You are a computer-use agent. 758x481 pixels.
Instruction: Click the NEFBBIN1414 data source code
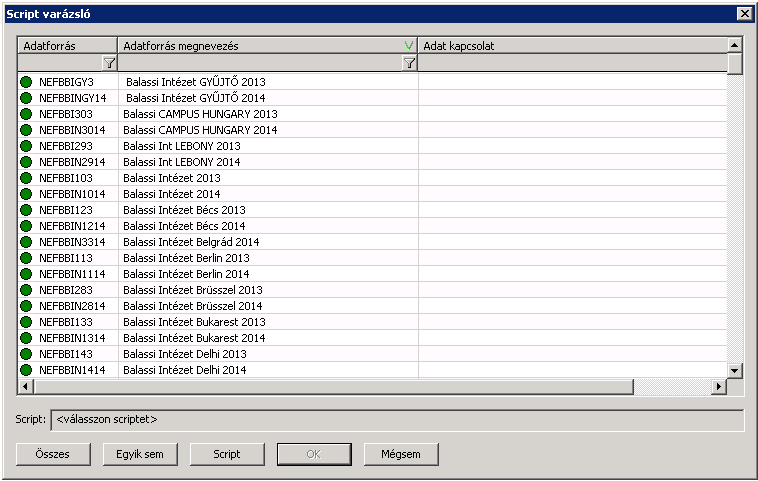coord(72,370)
